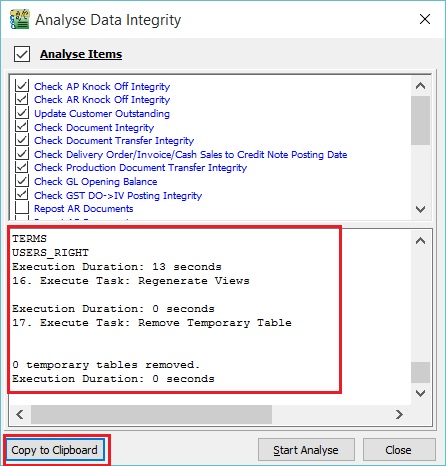
Task: Click 'Execution Duration: 13 seconds' line
Action: coord(117,267)
